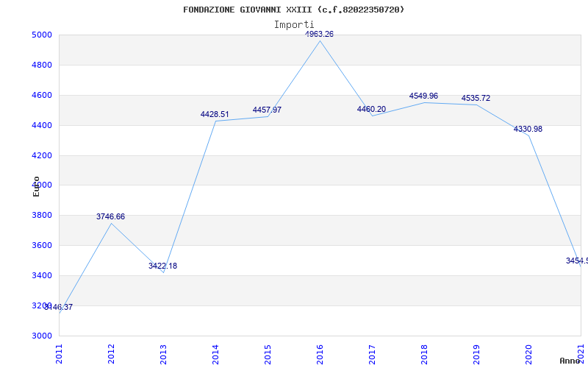Select the data label 4549.96
Image resolution: width=588 pixels, height=368 pixels.
(x=423, y=96)
